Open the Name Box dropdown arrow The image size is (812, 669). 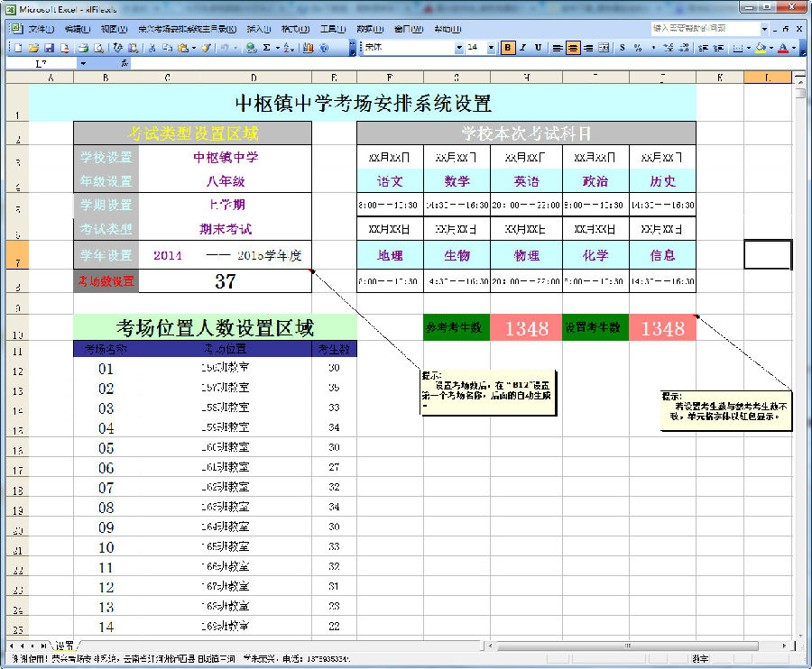pos(83,64)
